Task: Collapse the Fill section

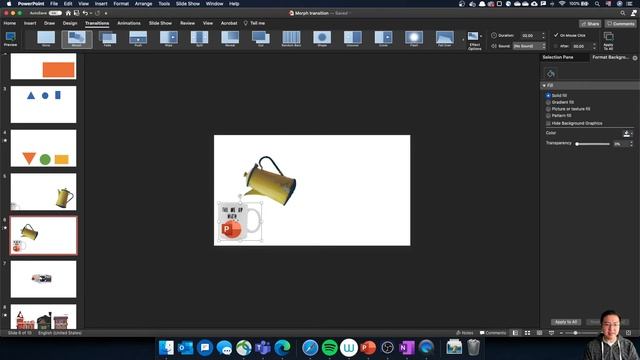Action: click(544, 85)
